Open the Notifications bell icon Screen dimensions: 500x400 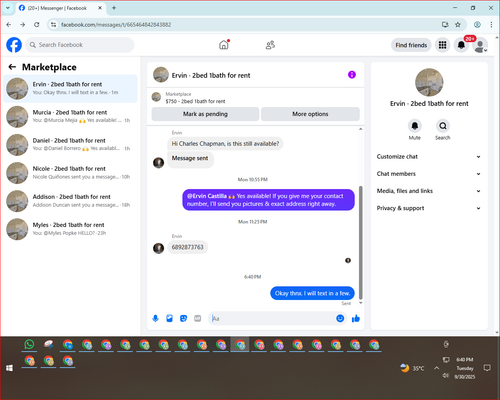pyautogui.click(x=461, y=45)
